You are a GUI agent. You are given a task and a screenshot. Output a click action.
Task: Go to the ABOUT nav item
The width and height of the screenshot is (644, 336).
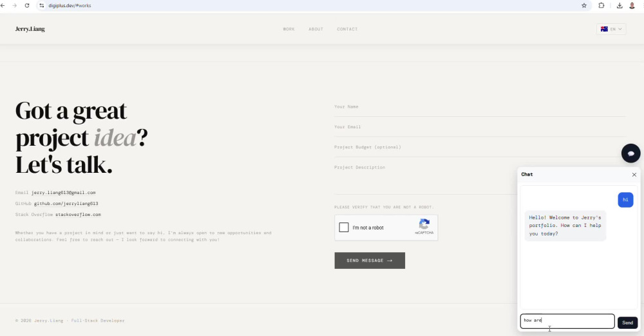pyautogui.click(x=316, y=29)
